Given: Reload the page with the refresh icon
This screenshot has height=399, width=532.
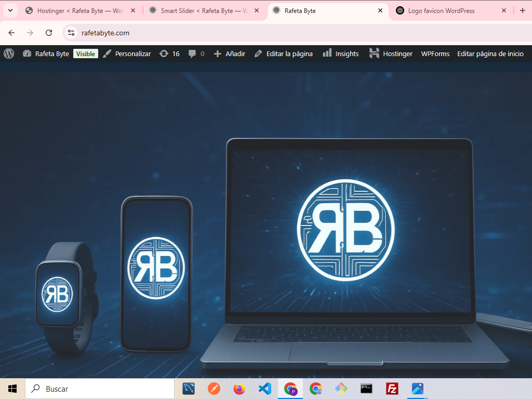Looking at the screenshot, I should pos(49,33).
